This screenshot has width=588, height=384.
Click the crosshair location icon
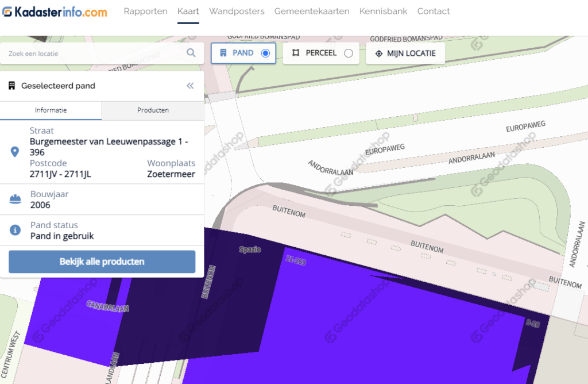(x=378, y=53)
